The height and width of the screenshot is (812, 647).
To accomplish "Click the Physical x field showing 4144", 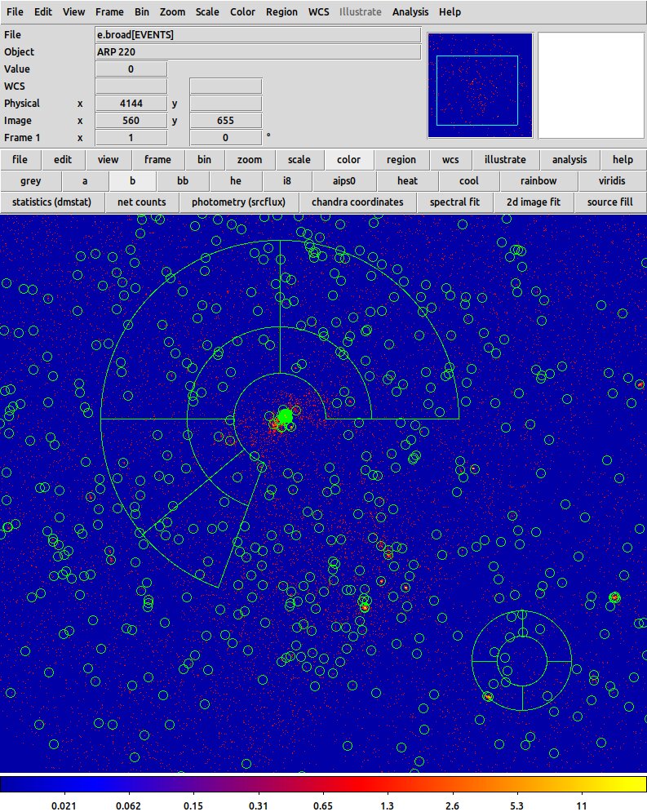I will [131, 103].
